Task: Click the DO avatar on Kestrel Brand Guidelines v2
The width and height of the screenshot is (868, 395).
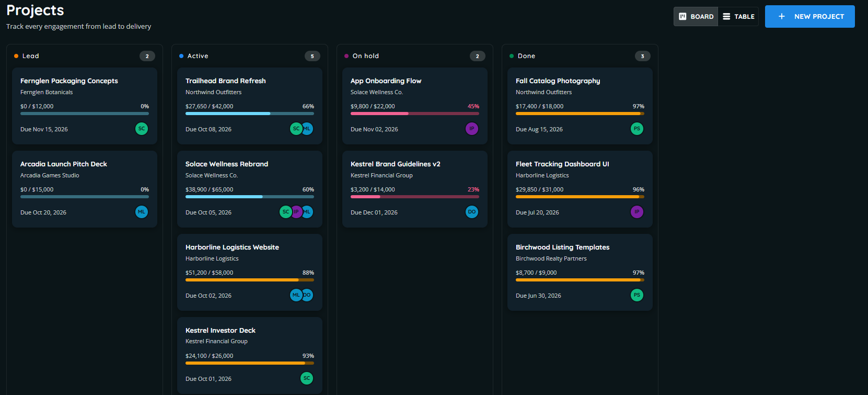Action: (472, 212)
